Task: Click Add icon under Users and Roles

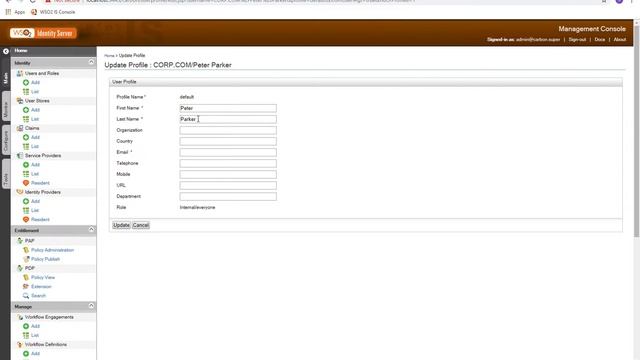Action: tap(26, 82)
